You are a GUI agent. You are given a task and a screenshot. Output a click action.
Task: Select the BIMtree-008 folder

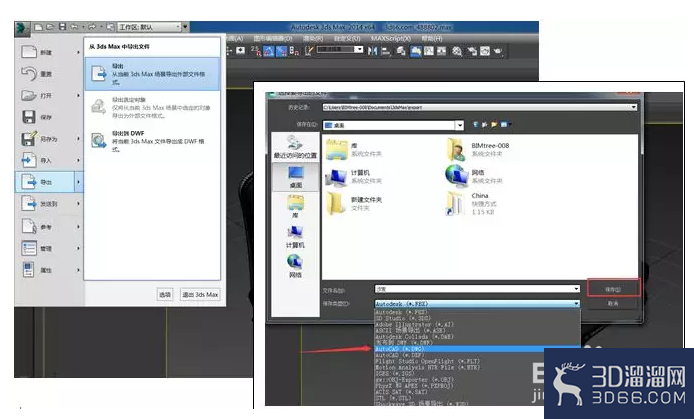pyautogui.click(x=478, y=149)
